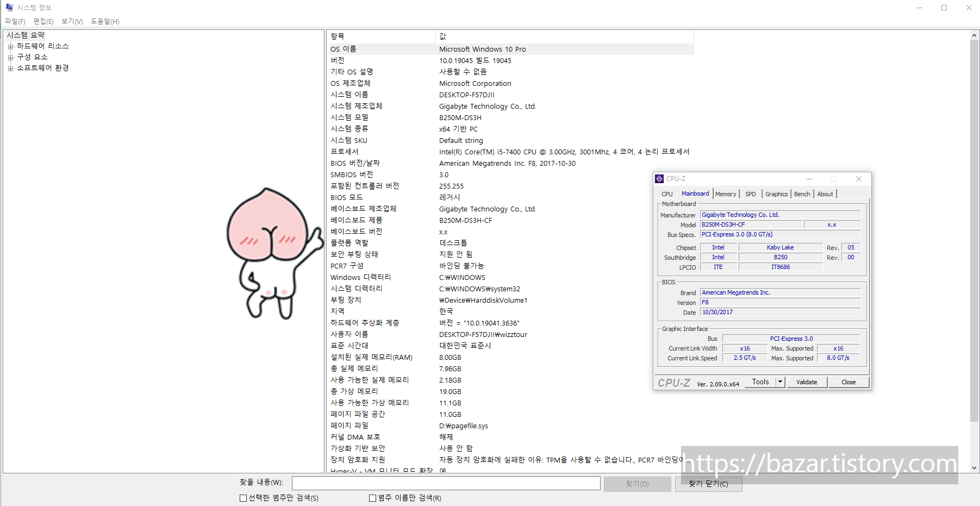980x506 pixels.
Task: Select the '설치된 실제 메모리(RAM)' row
Action: pyautogui.click(x=510, y=357)
